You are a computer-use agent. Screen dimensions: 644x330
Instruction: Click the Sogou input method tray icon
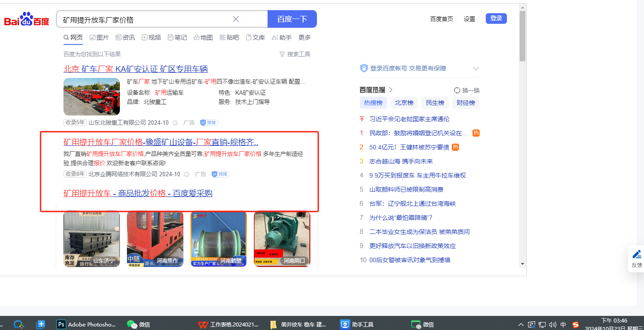576,325
